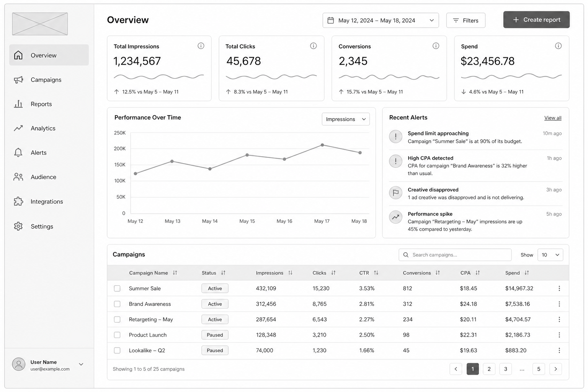Click the Active status badge for Summer Sale
The height and width of the screenshot is (392, 588).
click(x=215, y=288)
